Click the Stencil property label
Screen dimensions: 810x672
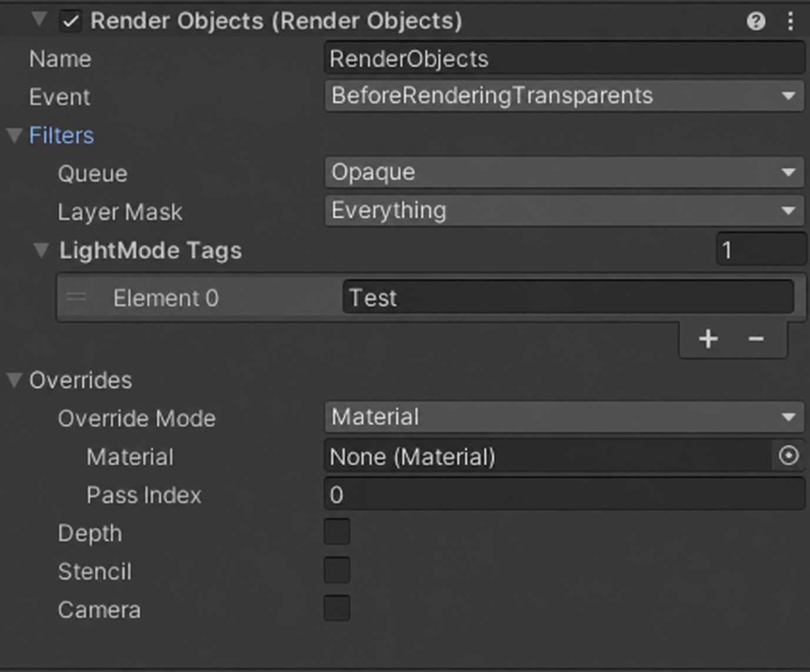[95, 571]
